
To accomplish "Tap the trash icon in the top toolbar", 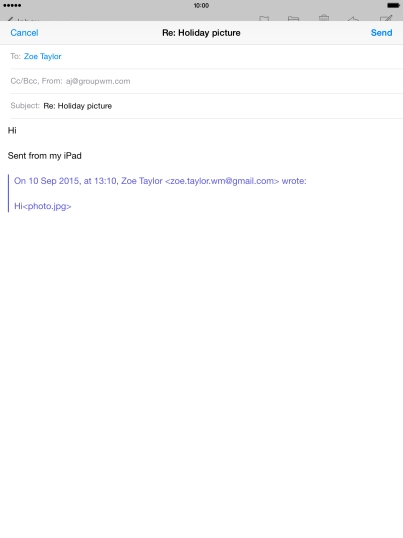I will tap(323, 18).
